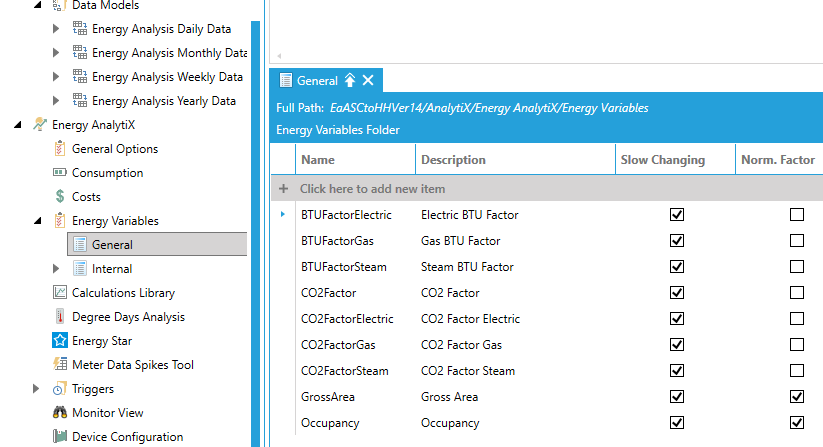
Task: Select the Degree Days Analysis icon
Action: (x=60, y=317)
